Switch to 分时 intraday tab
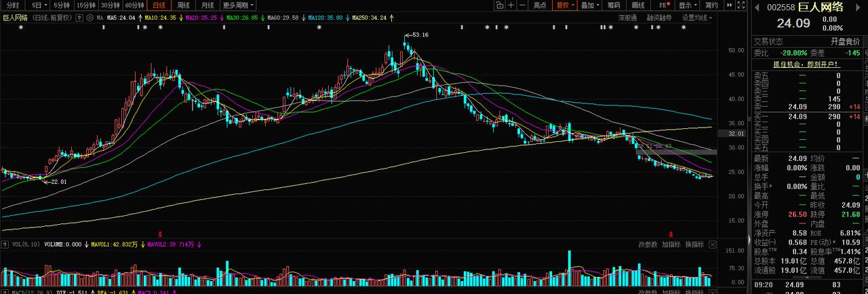This screenshot has height=294, width=868. tap(12, 5)
